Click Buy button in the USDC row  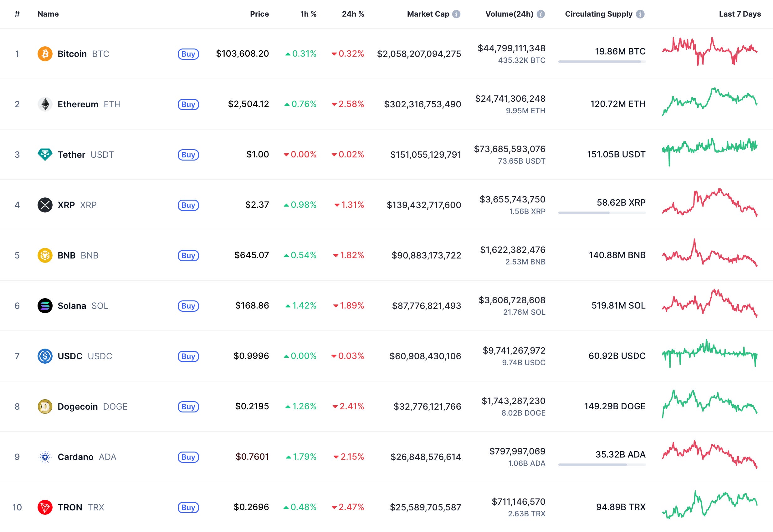pyautogui.click(x=188, y=356)
